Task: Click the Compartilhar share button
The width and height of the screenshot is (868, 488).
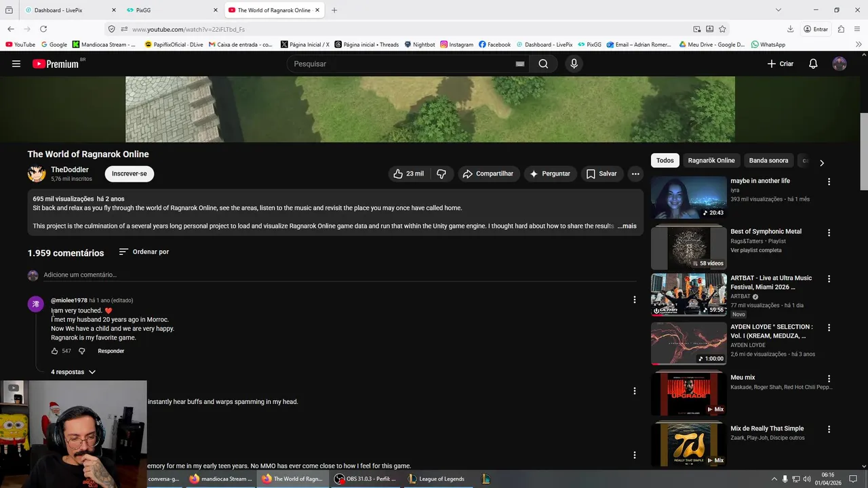Action: (x=488, y=174)
